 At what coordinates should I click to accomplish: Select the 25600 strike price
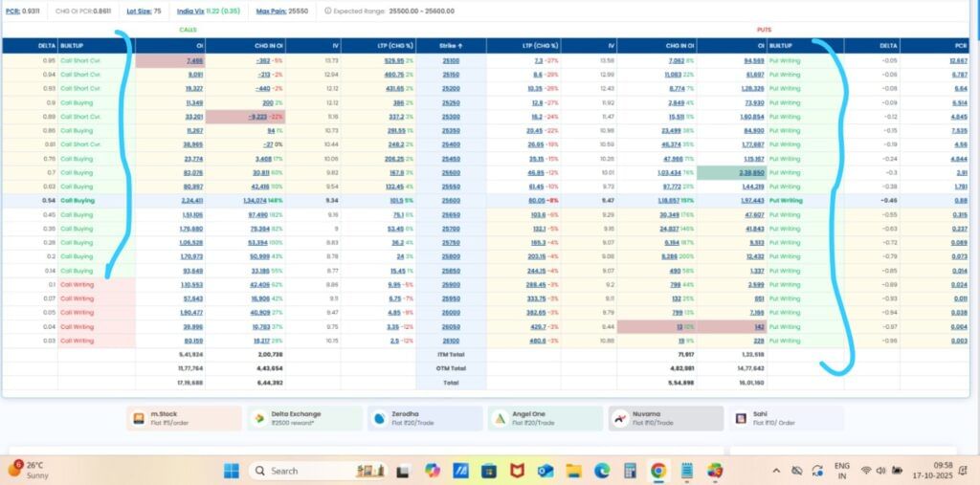click(452, 201)
